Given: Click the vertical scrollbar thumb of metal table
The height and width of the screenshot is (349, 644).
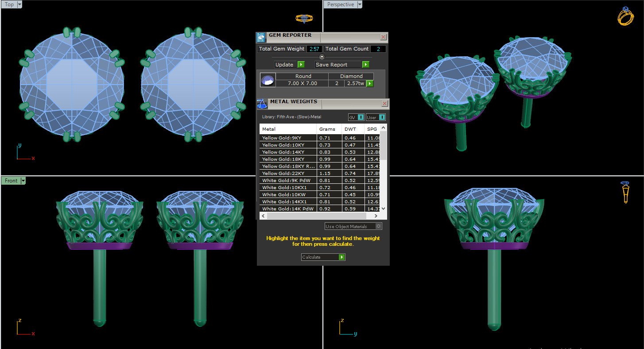Looking at the screenshot, I should (384, 145).
